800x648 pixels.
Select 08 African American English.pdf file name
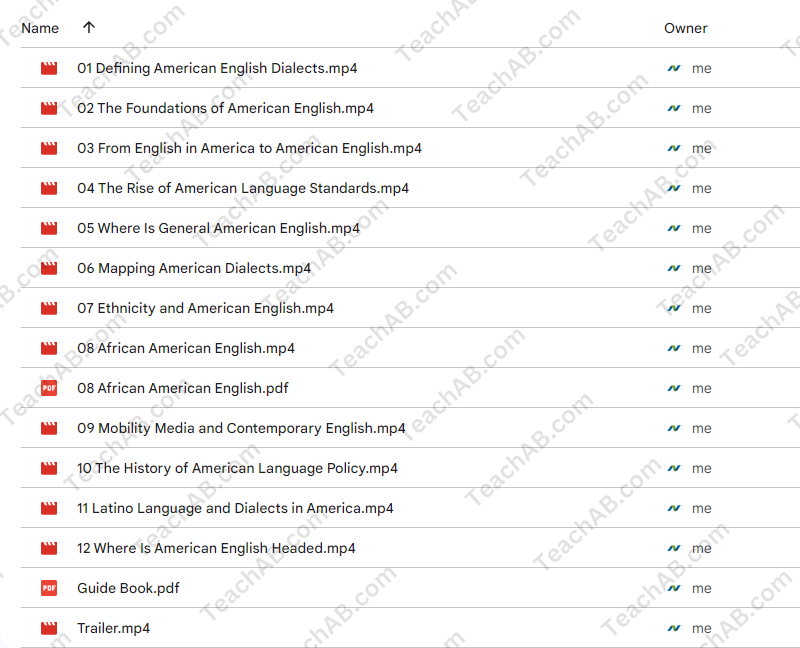pyautogui.click(x=183, y=388)
